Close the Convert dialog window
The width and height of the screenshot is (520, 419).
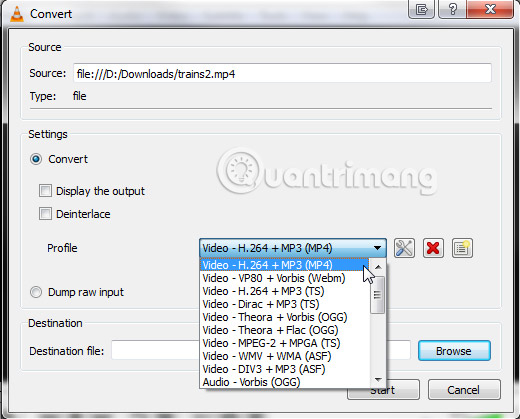coord(490,9)
